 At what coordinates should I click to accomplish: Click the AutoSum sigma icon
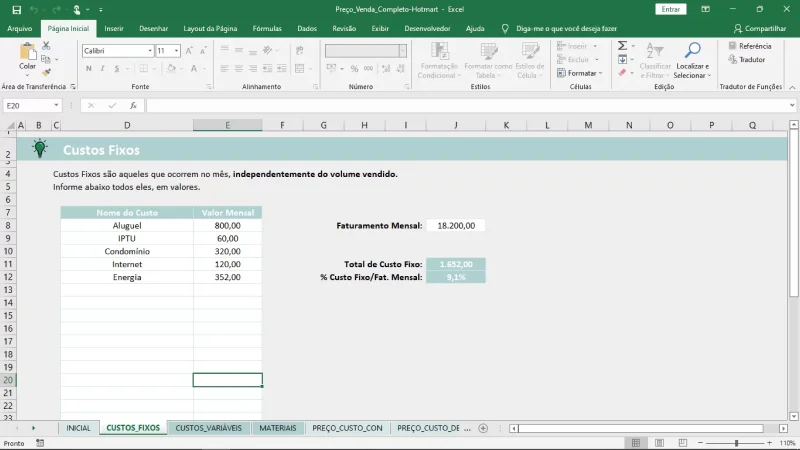tap(622, 46)
